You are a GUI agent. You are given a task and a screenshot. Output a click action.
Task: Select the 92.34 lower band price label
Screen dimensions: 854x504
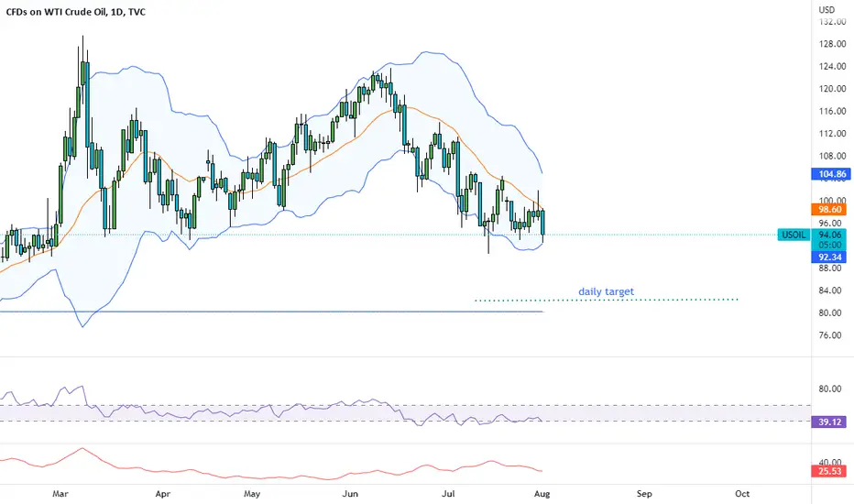[829, 257]
